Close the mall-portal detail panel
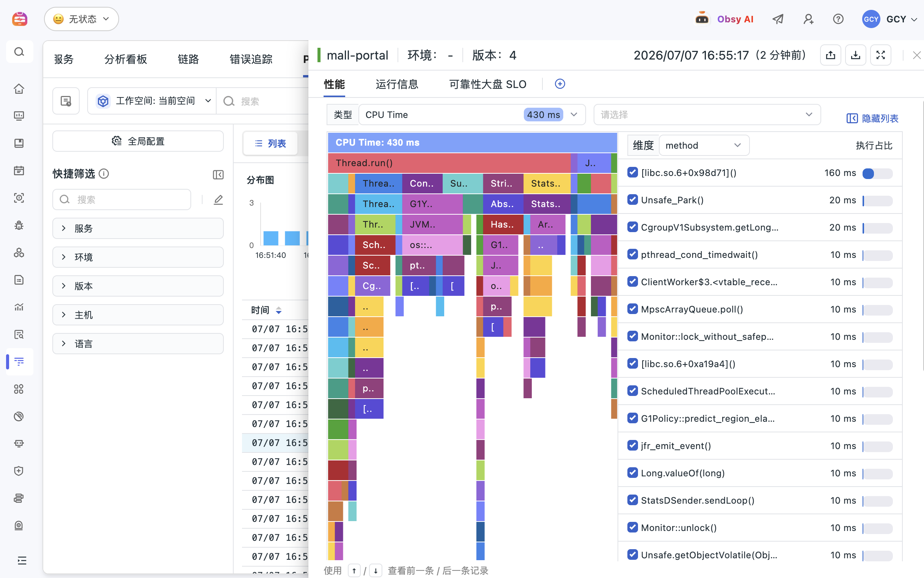924x578 pixels. pos(916,55)
